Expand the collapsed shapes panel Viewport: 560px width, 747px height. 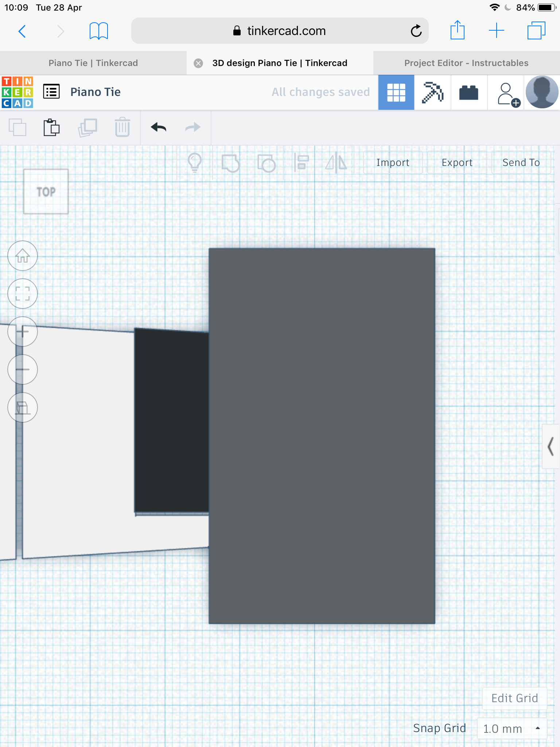[x=551, y=446]
